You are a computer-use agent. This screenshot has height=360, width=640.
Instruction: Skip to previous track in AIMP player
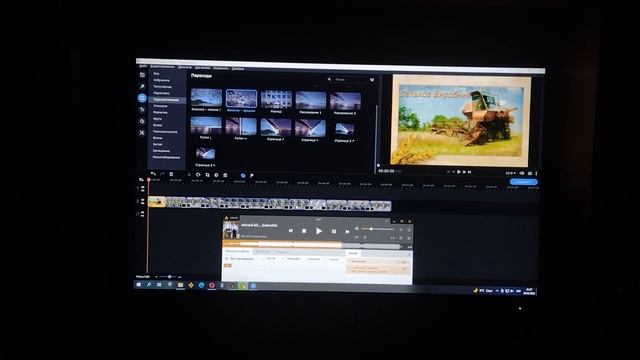(291, 231)
